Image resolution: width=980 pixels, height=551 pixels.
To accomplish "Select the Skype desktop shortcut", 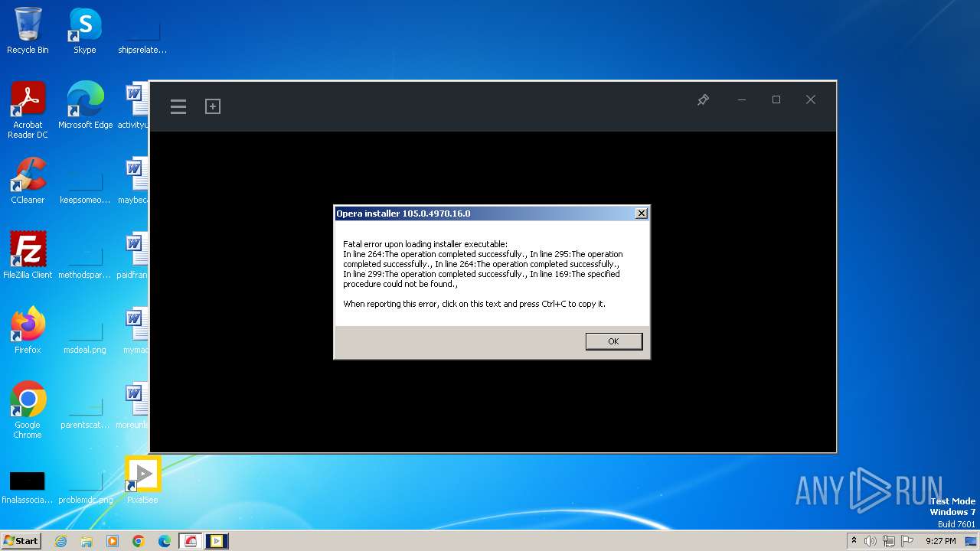I will point(85,31).
